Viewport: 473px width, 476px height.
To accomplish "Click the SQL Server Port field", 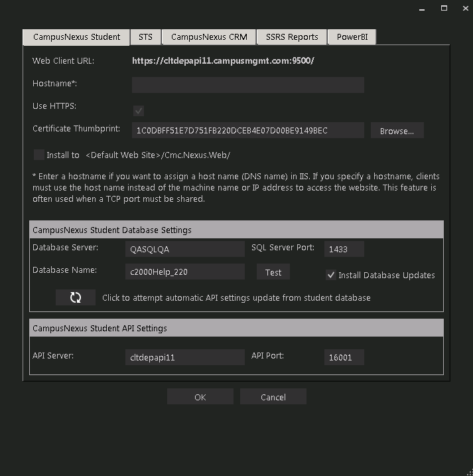I will (344, 249).
